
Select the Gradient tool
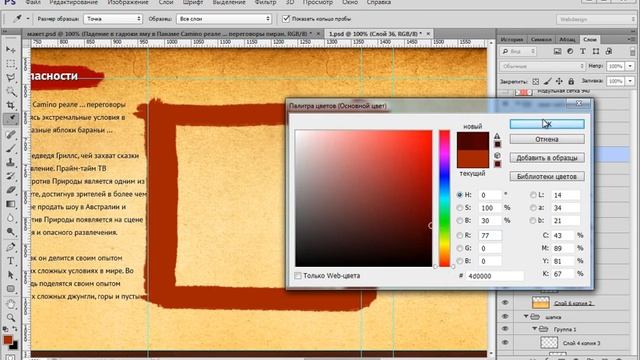coord(11,204)
